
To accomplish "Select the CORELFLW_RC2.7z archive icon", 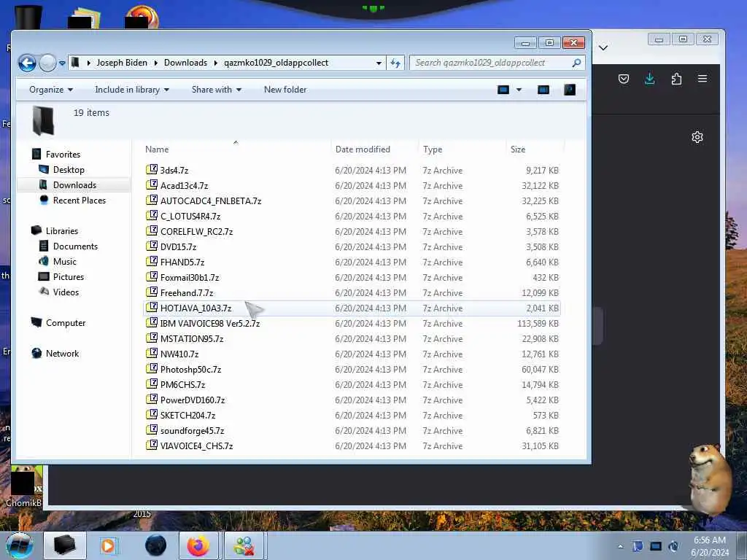I will tap(152, 230).
